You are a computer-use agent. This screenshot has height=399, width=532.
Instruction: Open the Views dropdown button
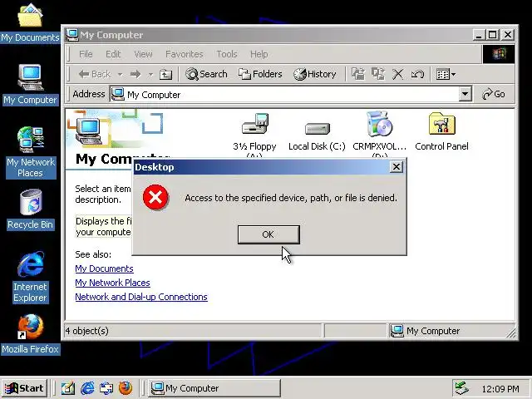446,74
